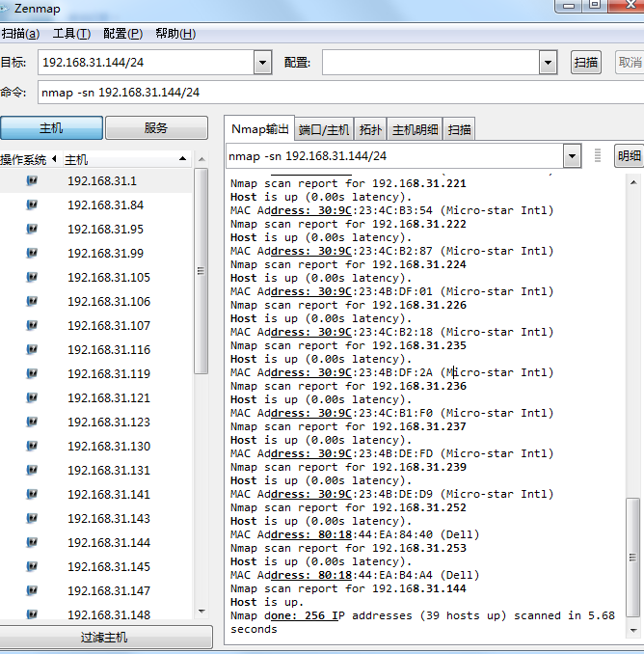
Task: Select host 192.168.31.107 in the list
Action: click(x=95, y=325)
